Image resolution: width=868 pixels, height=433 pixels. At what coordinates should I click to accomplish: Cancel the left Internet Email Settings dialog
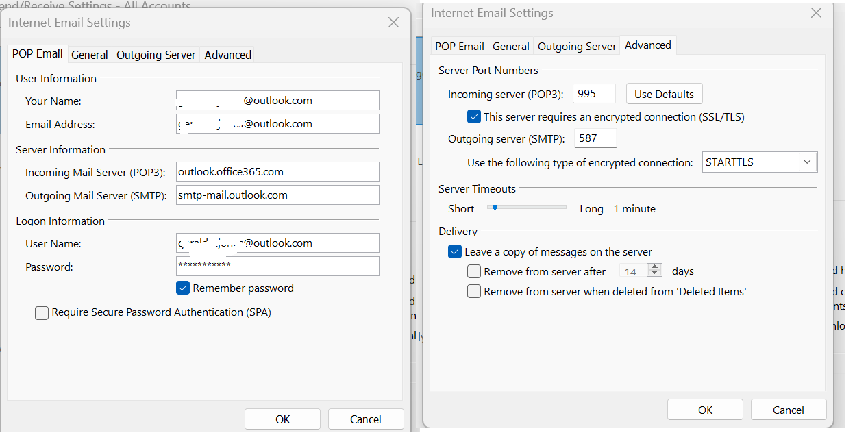point(365,419)
